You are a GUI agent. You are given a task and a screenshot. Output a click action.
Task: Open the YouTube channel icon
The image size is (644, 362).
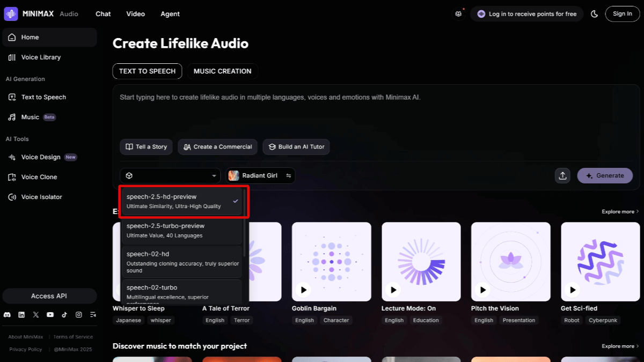(x=50, y=315)
